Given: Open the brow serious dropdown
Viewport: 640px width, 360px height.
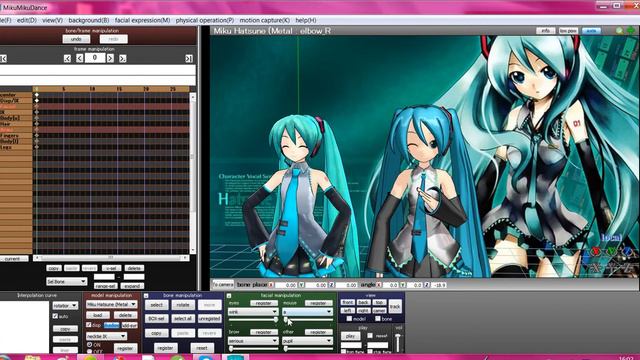Looking at the screenshot, I should point(253,341).
